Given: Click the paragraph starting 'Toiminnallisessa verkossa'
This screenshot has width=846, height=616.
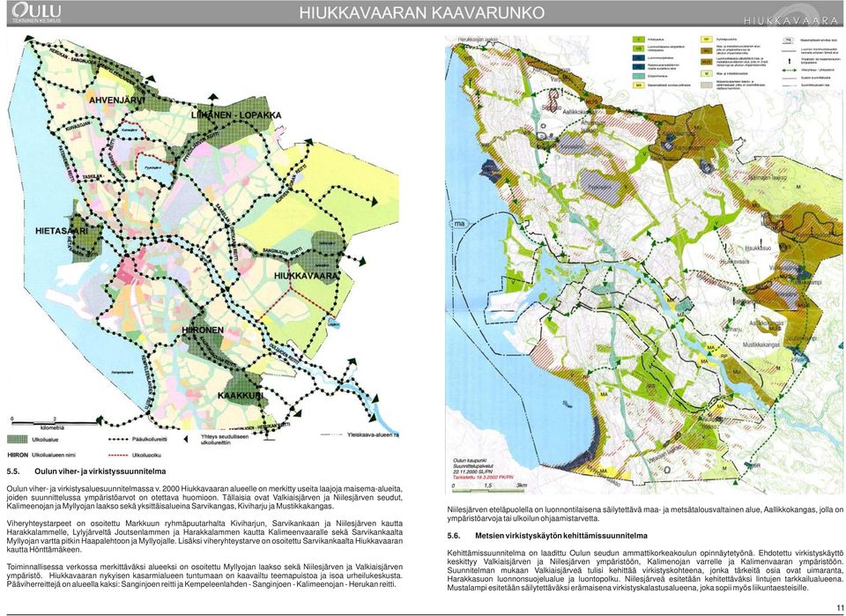Looking at the screenshot, I should coord(205,576).
